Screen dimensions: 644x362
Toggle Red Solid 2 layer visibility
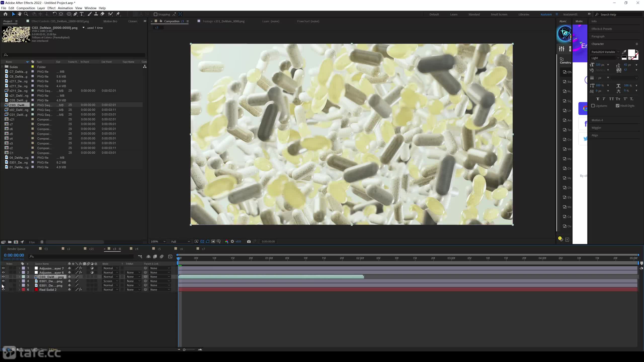(3, 290)
